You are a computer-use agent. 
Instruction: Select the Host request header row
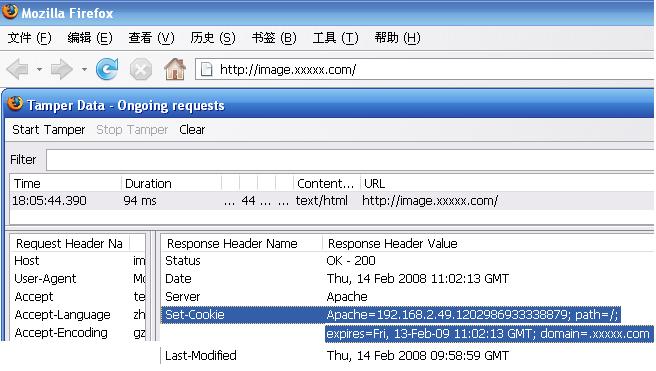pyautogui.click(x=78, y=261)
